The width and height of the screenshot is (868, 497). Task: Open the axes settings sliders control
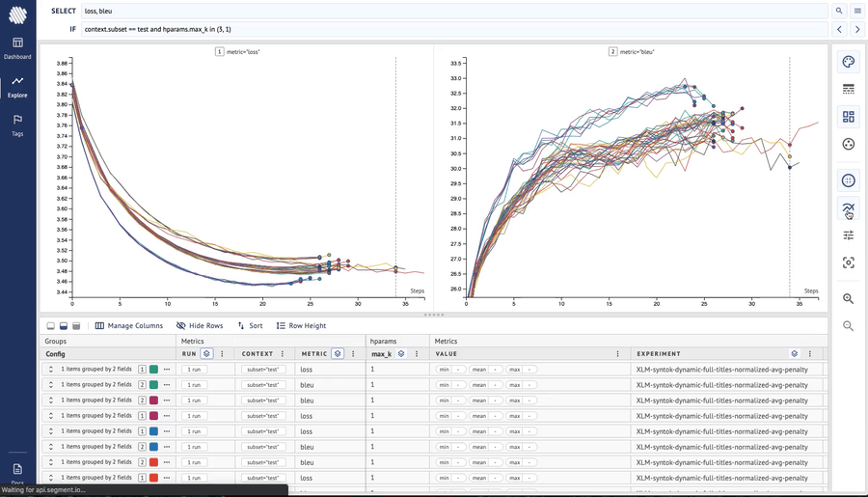point(848,235)
